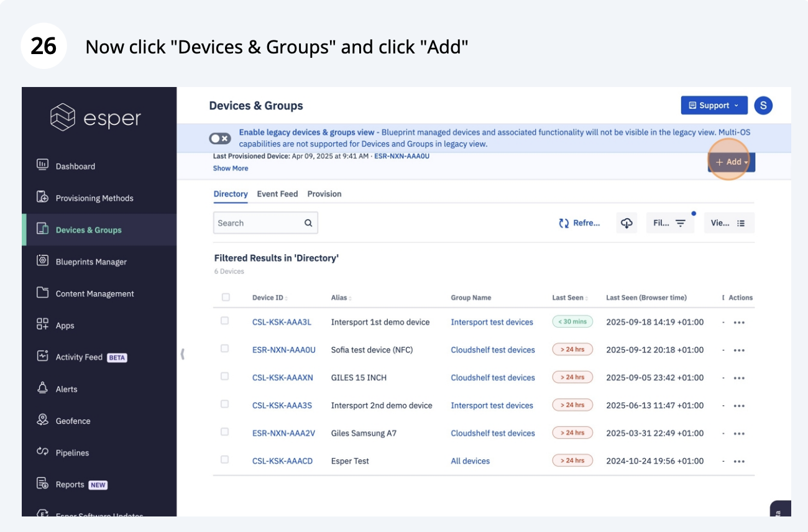Image resolution: width=808 pixels, height=532 pixels.
Task: Click the Blueprints Manager sidebar icon
Action: click(43, 261)
